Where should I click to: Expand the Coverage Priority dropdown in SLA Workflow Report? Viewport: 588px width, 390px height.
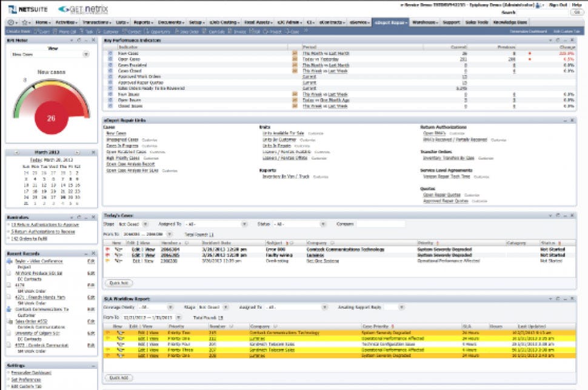coord(171,307)
